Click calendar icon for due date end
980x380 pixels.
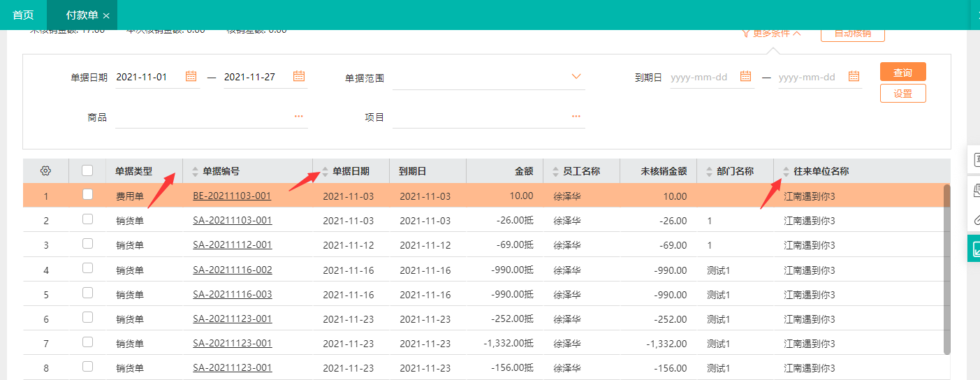[x=854, y=77]
